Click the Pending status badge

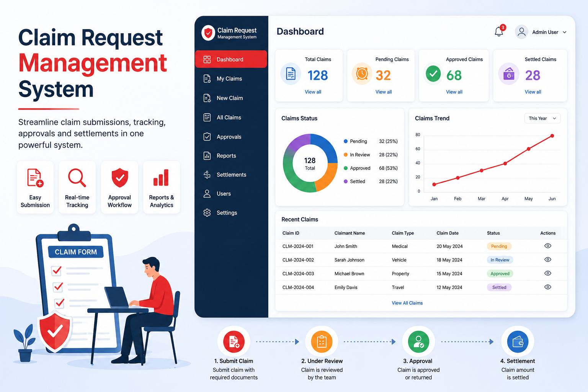click(499, 246)
